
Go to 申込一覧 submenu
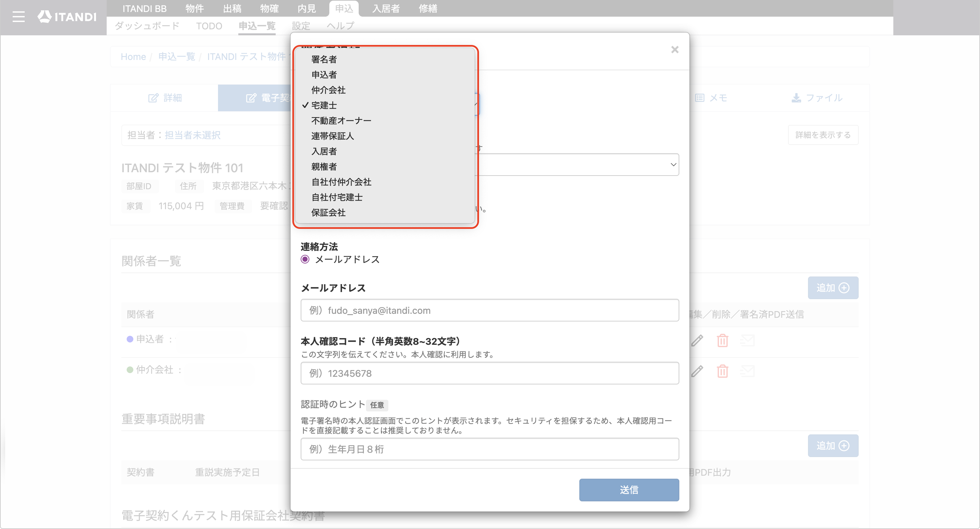(x=257, y=26)
